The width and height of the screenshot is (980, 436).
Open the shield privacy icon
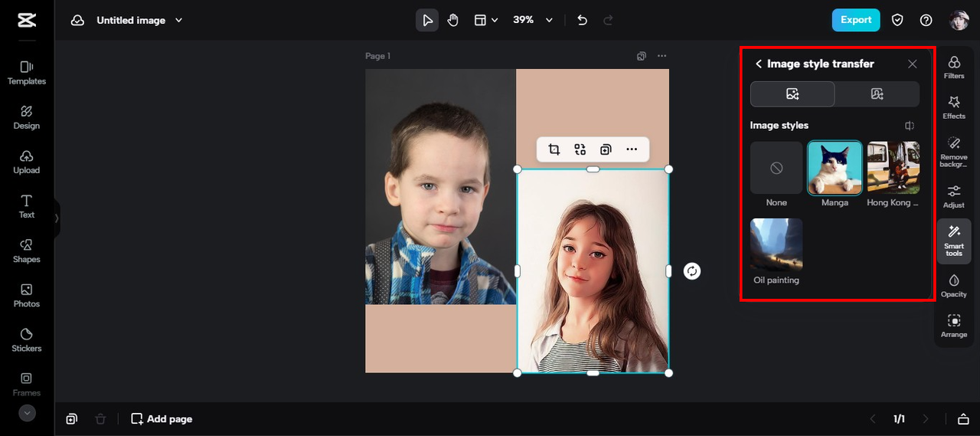pos(897,20)
